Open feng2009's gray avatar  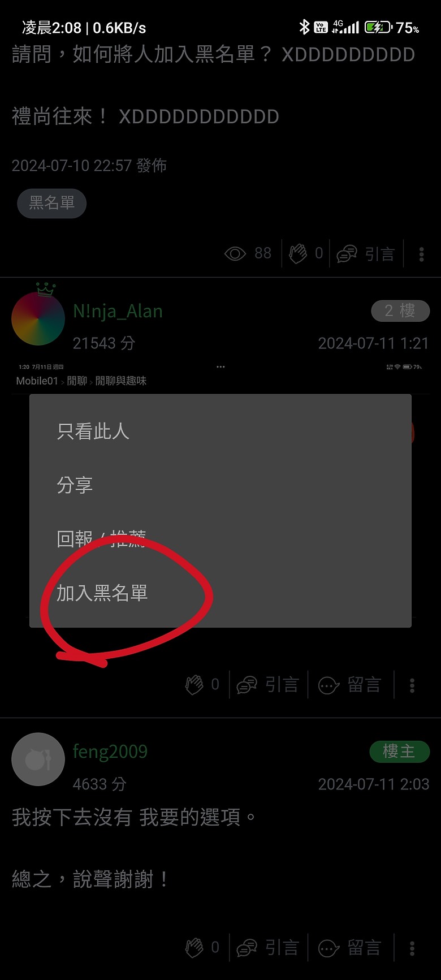click(38, 759)
